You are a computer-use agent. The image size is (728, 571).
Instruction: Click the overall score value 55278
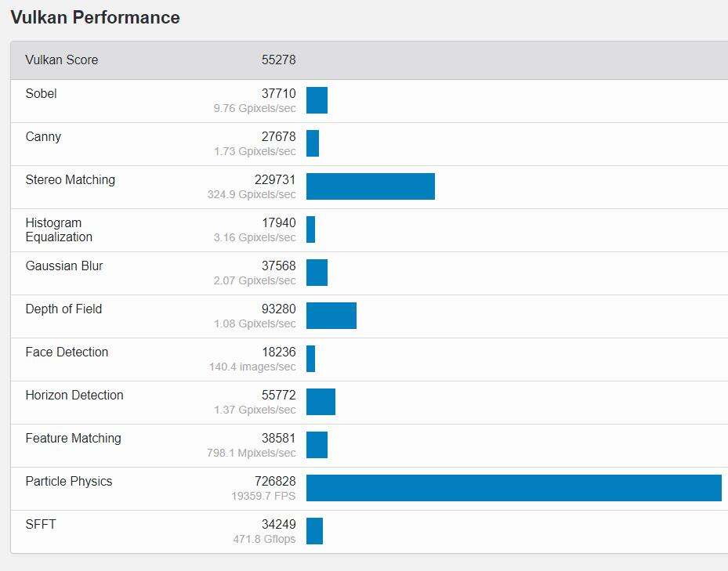278,60
